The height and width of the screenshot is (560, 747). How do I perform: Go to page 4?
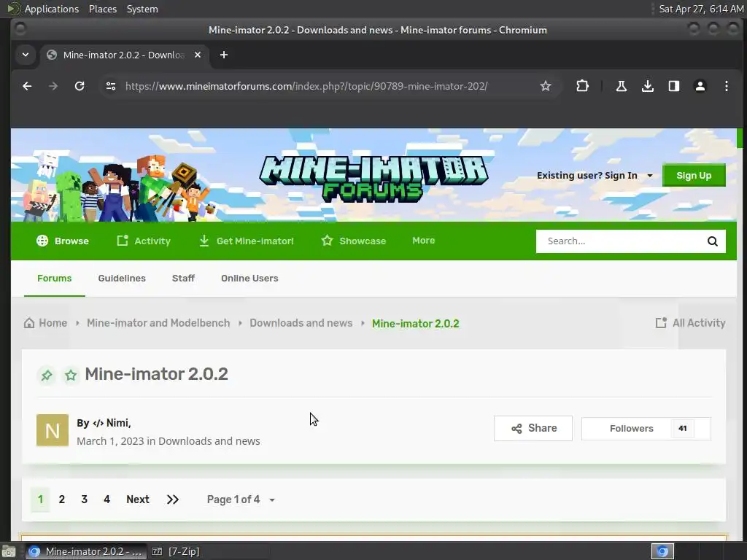pyautogui.click(x=107, y=499)
